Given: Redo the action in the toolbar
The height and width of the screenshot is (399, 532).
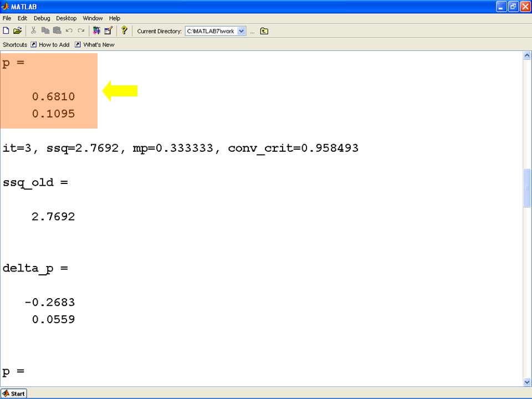Looking at the screenshot, I should coord(81,30).
